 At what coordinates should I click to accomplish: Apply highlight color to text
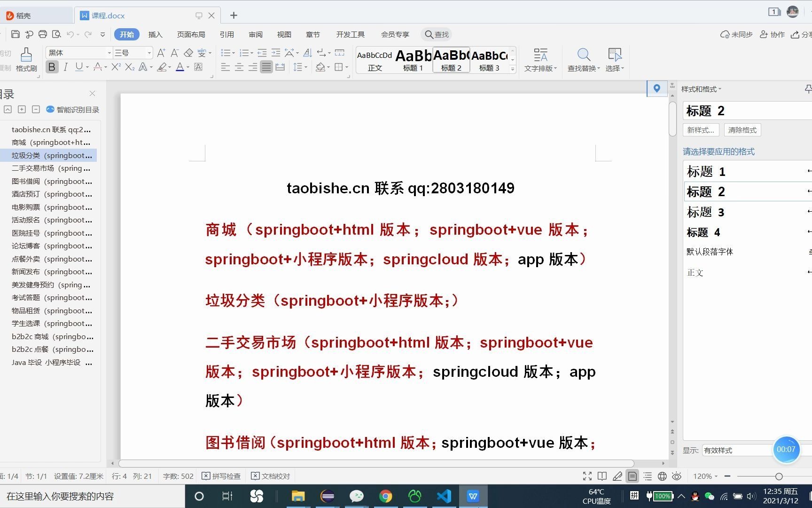pyautogui.click(x=162, y=67)
